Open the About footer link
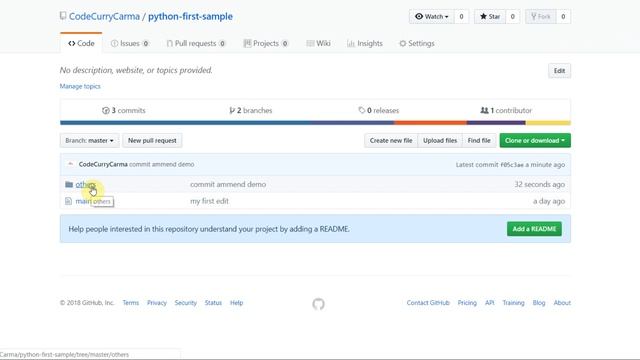The height and width of the screenshot is (360, 640). click(562, 303)
